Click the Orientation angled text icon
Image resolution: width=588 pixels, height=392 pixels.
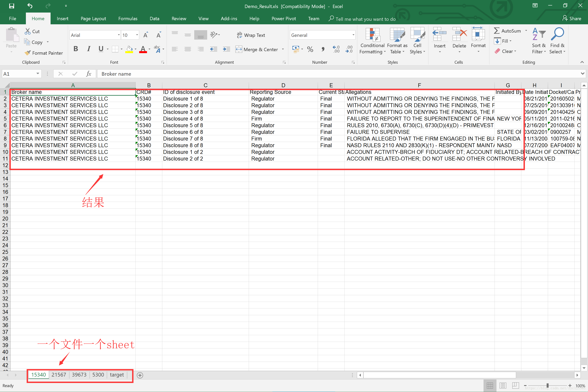(x=214, y=35)
